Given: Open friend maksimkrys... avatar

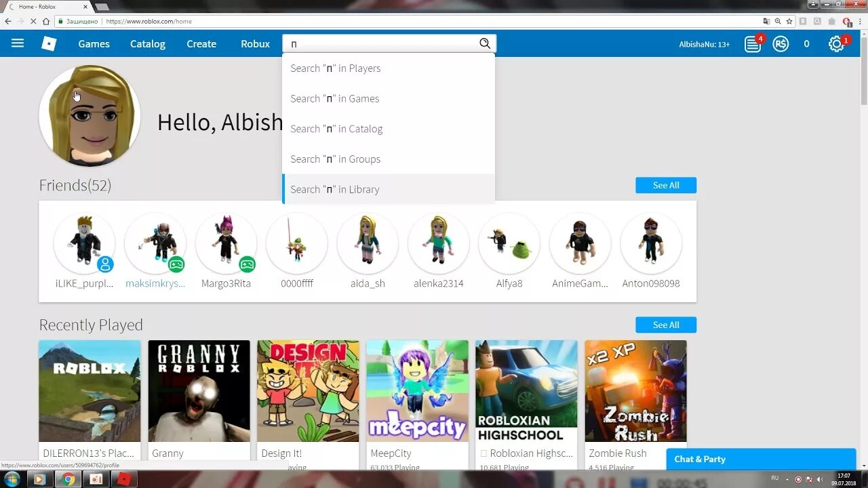Looking at the screenshot, I should click(155, 243).
